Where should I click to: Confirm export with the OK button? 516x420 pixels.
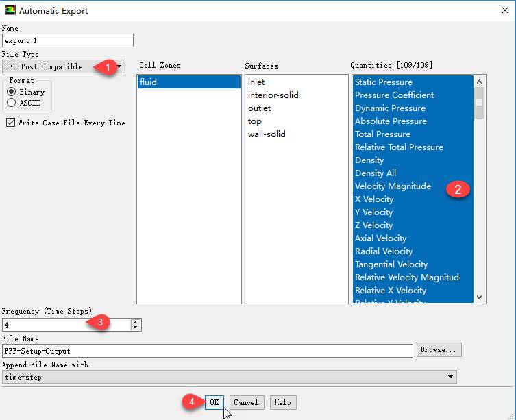(214, 402)
